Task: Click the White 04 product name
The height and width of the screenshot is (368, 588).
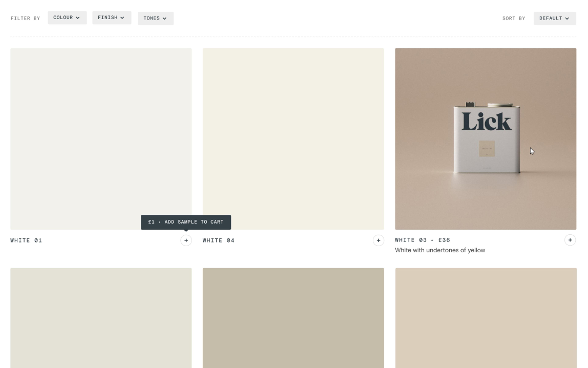Action: tap(219, 241)
